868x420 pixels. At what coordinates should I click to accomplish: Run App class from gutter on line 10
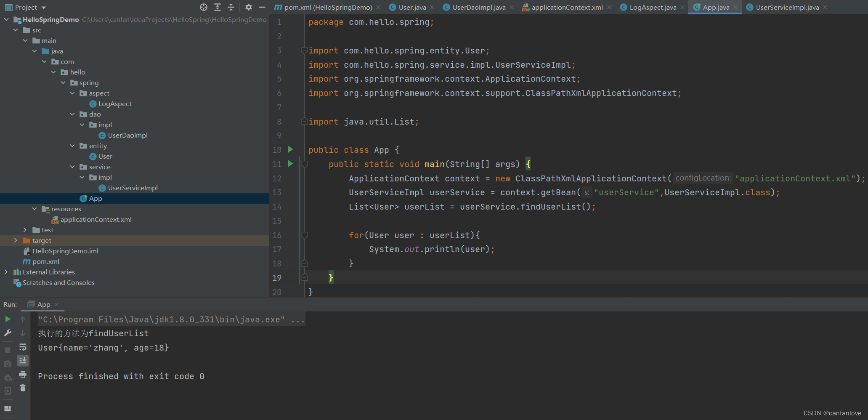290,149
